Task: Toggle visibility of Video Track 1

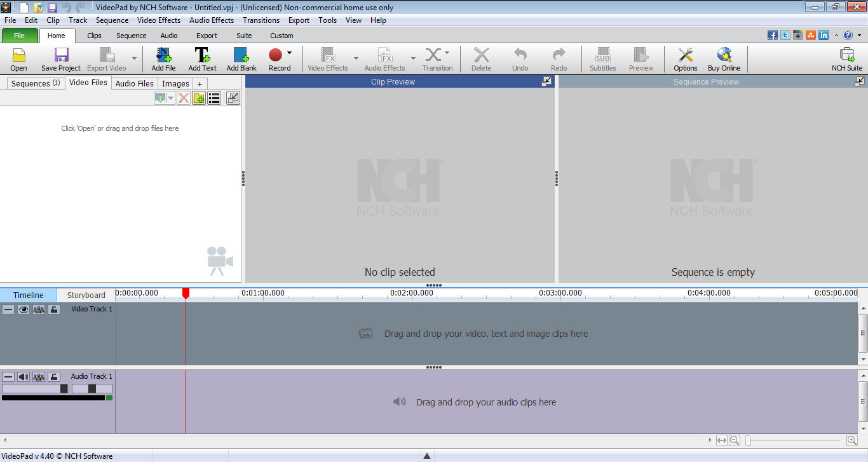Action: (x=24, y=309)
